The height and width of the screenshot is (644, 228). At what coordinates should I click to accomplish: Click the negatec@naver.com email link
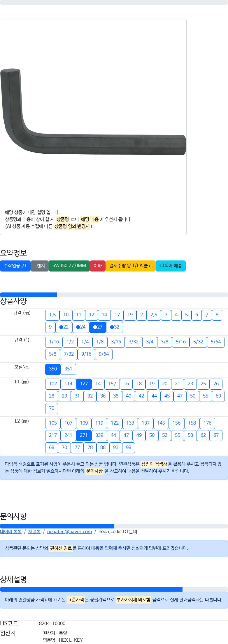(69, 532)
